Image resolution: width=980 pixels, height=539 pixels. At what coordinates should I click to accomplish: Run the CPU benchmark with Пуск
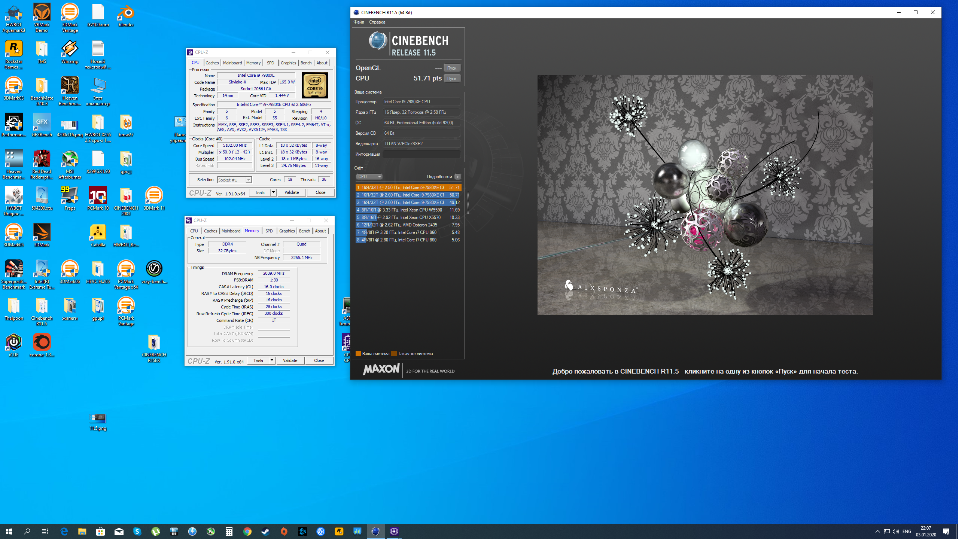(451, 79)
